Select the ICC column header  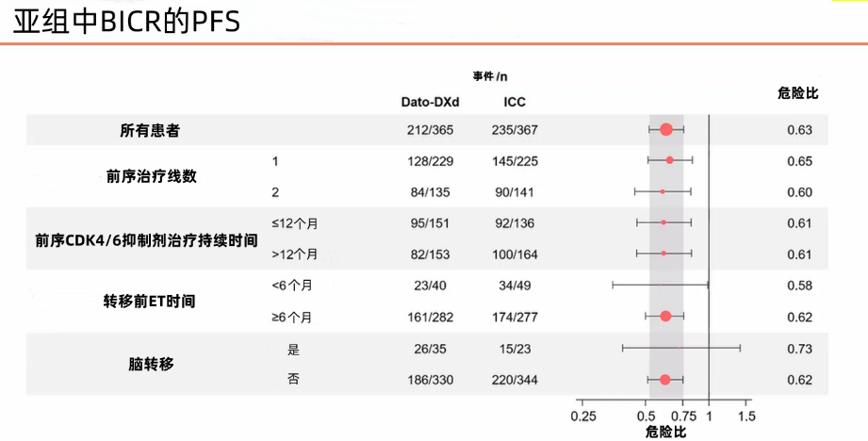515,102
